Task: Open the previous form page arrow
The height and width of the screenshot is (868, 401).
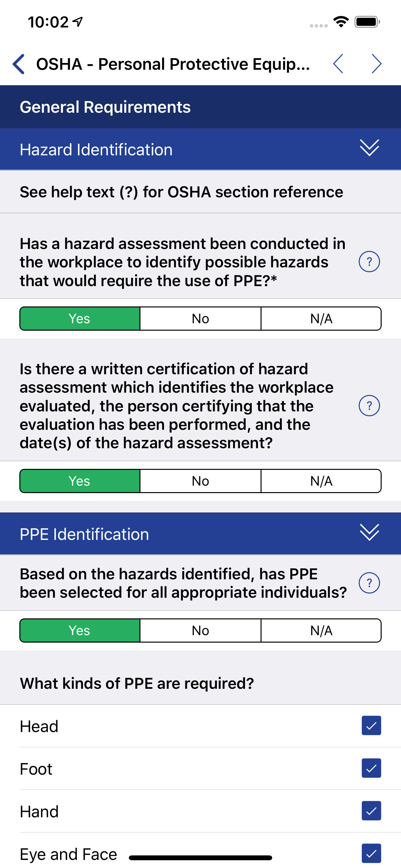Action: [x=338, y=64]
